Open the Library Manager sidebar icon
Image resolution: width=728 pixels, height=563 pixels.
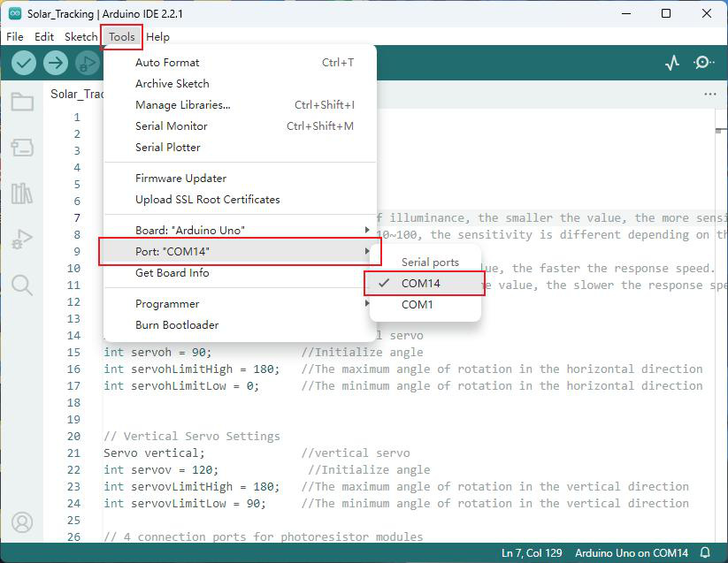[22, 193]
